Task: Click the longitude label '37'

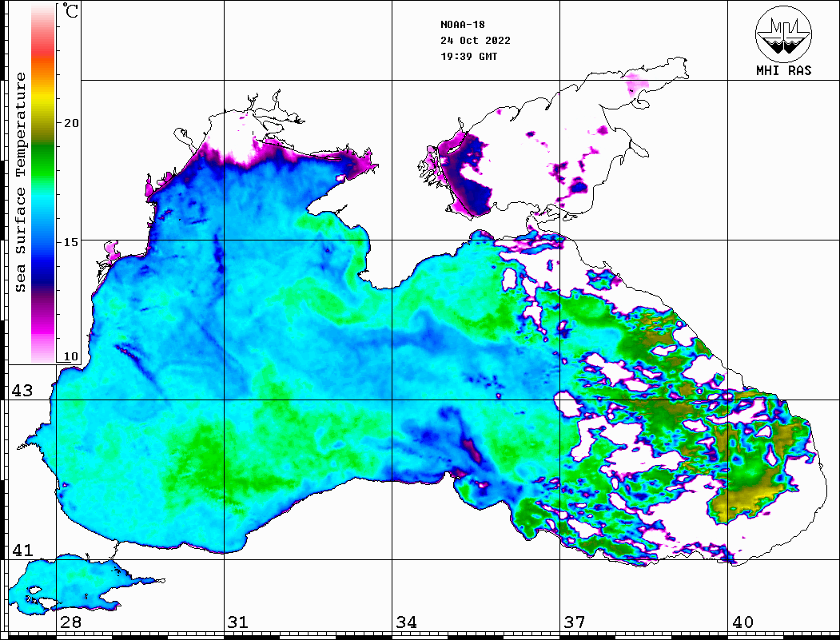Action: 575,622
